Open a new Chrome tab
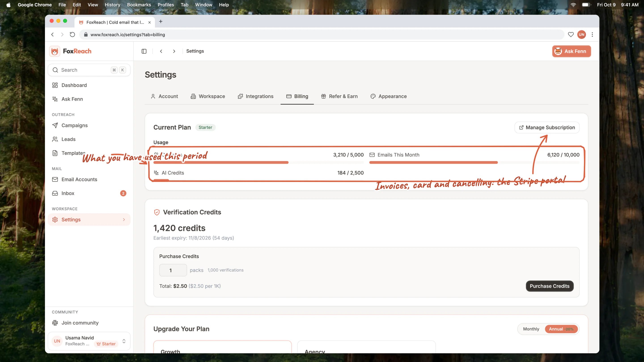644x362 pixels. tap(161, 21)
